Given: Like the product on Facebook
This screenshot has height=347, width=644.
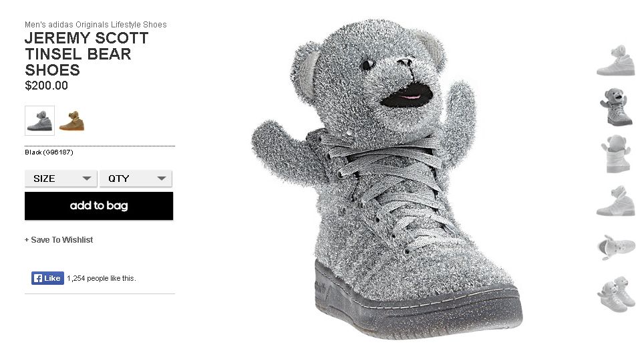Looking at the screenshot, I should (47, 278).
